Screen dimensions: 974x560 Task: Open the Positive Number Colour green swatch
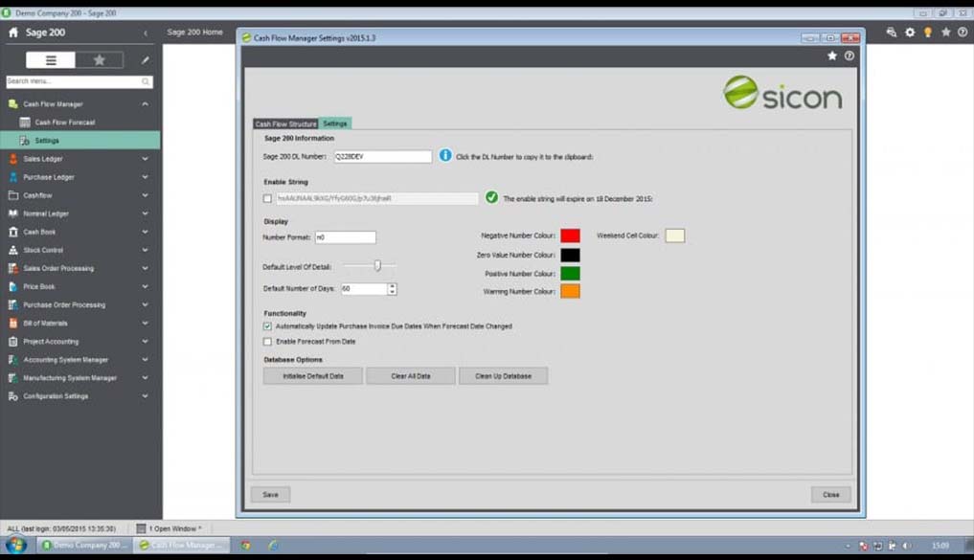[570, 274]
